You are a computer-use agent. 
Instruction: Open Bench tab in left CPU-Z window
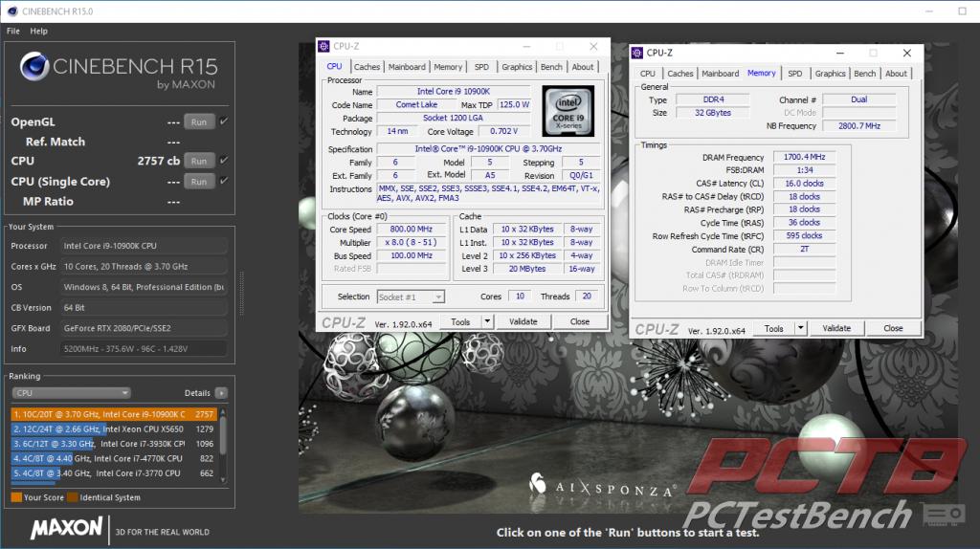pos(551,67)
